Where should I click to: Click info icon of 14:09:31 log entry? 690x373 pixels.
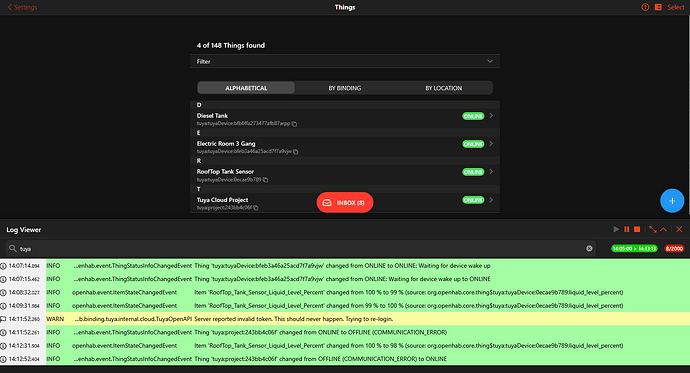click(x=3, y=306)
